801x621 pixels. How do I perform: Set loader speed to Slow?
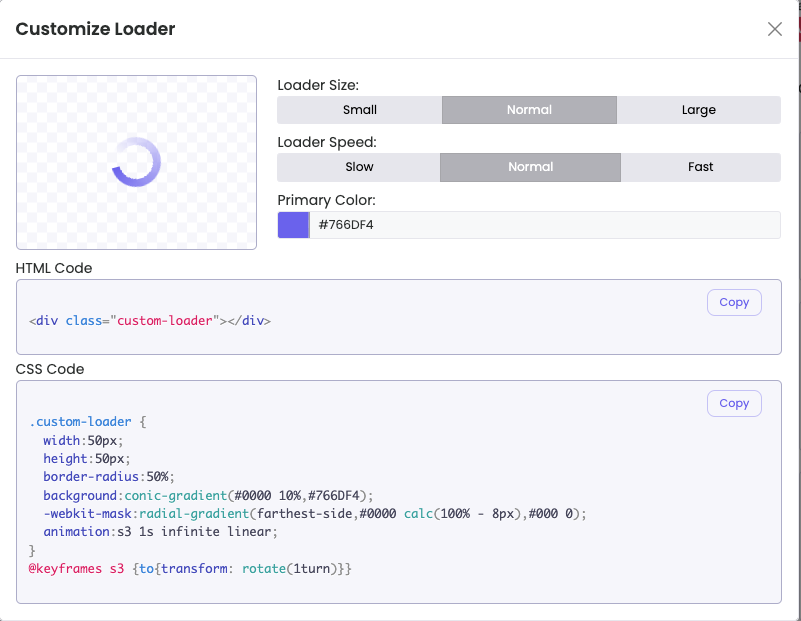pos(359,167)
